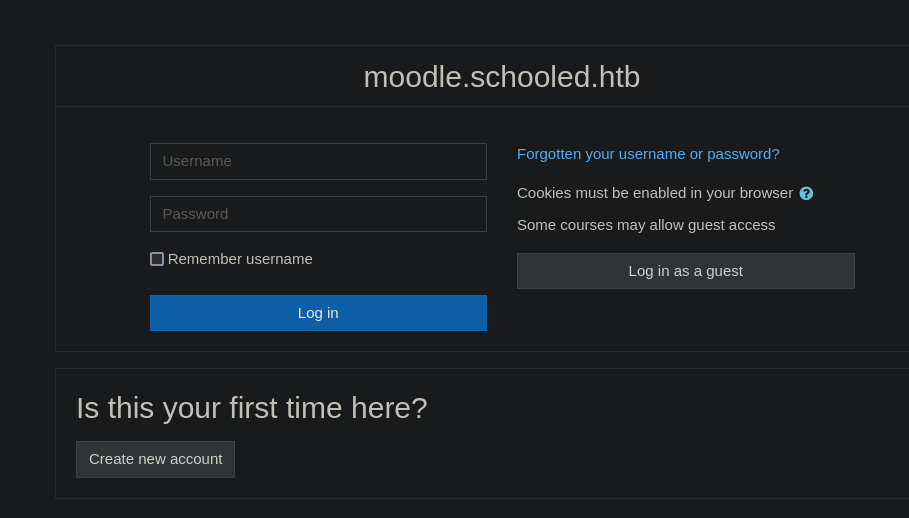Tick the Remember username checkbox
Screen dimensions: 909x518
(x=157, y=259)
